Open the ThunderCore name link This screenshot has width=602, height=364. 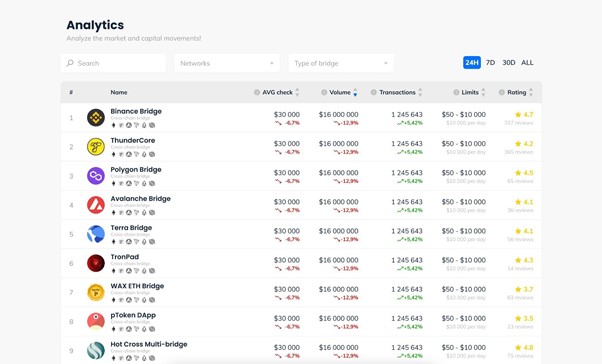click(x=133, y=141)
